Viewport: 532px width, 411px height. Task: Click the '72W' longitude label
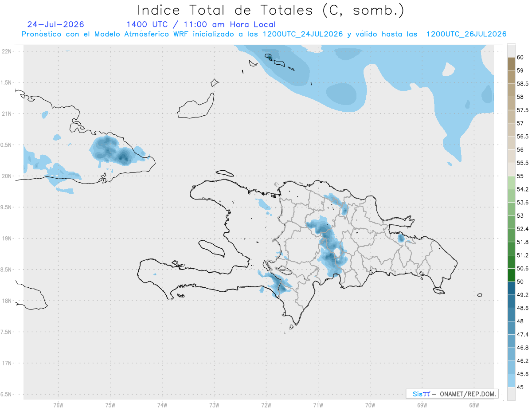[266, 405]
